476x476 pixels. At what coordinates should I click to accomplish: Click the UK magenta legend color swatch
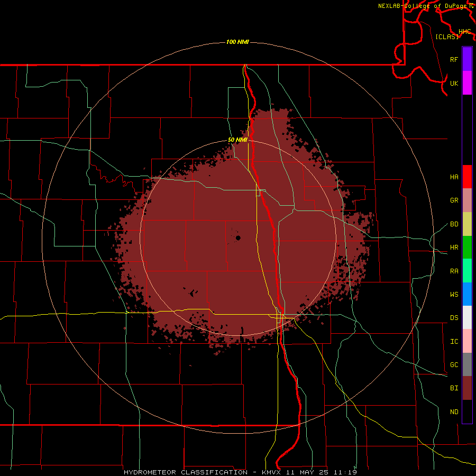[467, 83]
